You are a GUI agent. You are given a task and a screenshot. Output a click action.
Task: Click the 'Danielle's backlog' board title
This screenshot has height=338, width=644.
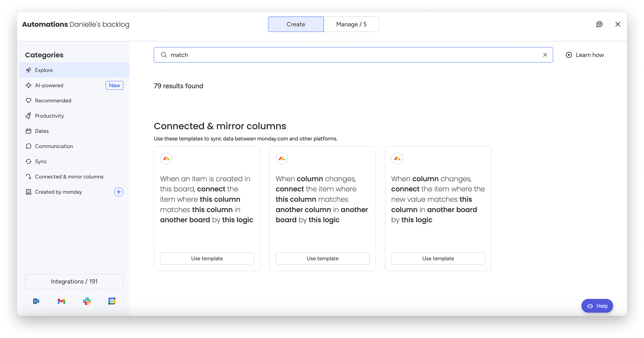99,24
